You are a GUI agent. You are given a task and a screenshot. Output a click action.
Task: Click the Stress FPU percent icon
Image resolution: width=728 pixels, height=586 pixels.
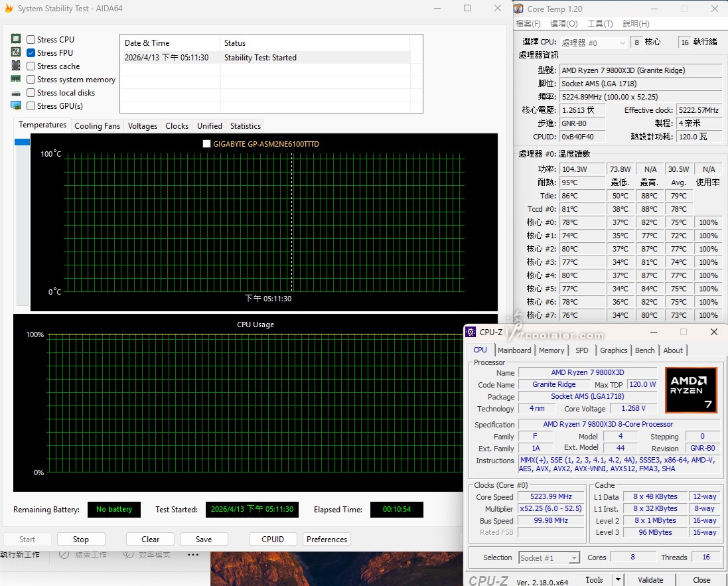click(16, 52)
